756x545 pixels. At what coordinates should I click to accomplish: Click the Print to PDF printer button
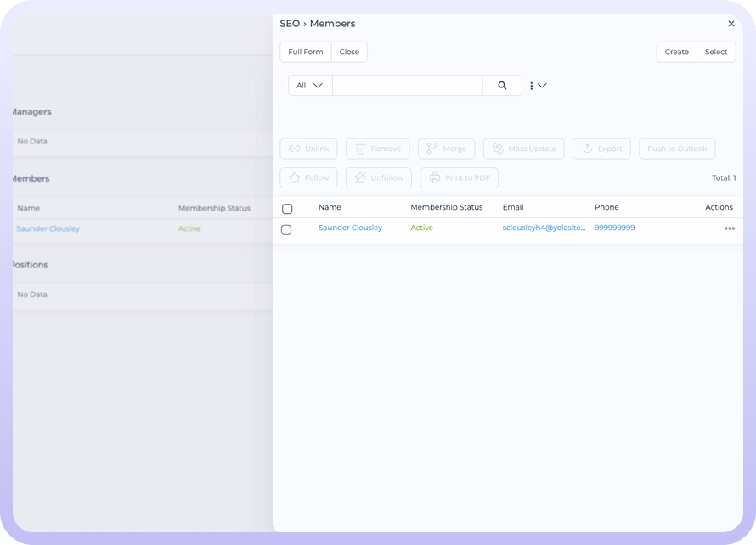[459, 178]
